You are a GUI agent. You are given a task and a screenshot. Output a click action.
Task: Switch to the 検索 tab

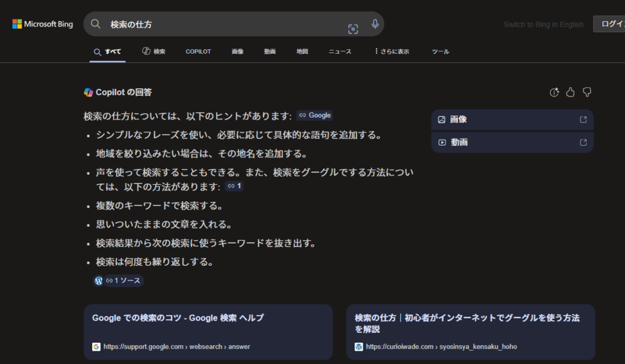[x=154, y=52]
